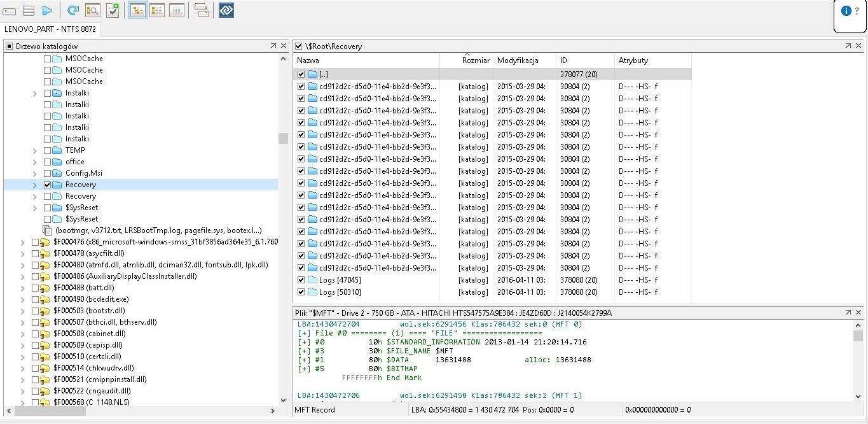
Task: Expand the $F000480 (atmfd.dll) node
Action: (x=24, y=265)
